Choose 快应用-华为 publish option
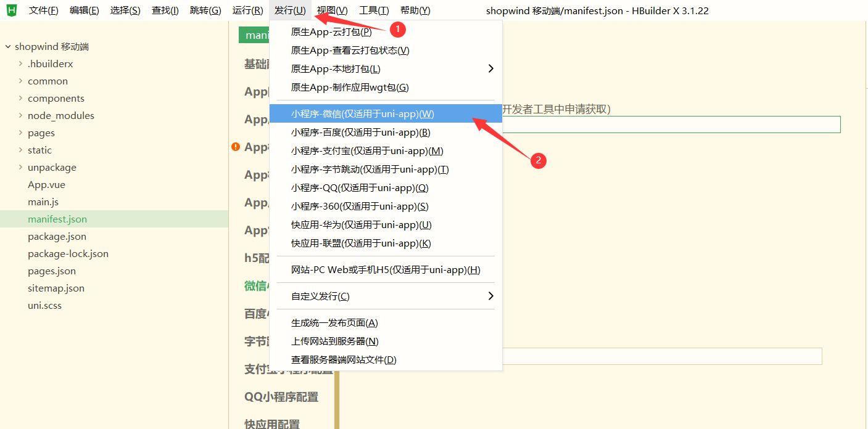This screenshot has height=429, width=868. tap(386, 224)
